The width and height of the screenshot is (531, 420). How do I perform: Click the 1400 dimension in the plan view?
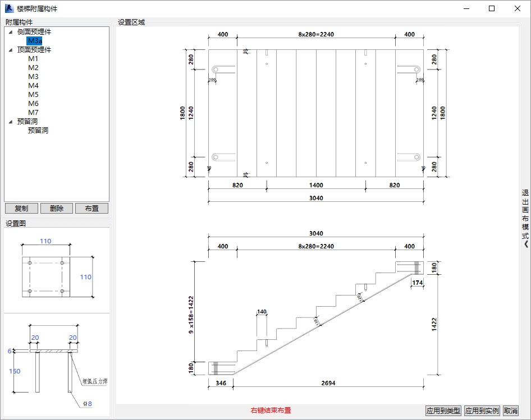316,185
